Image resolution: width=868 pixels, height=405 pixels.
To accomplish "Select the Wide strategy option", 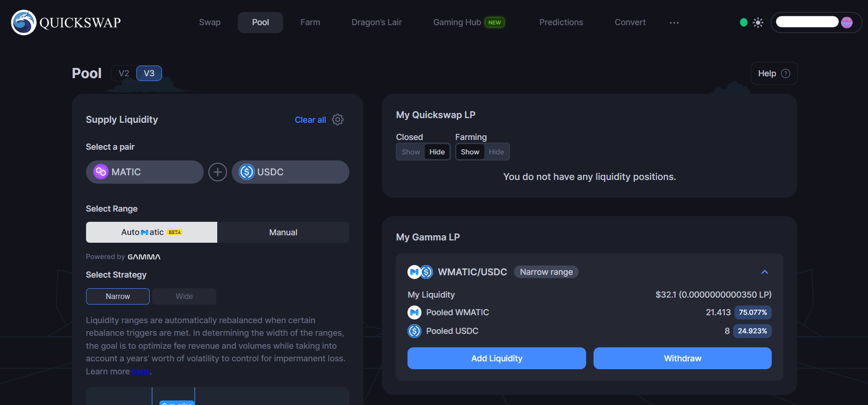I will [x=184, y=296].
